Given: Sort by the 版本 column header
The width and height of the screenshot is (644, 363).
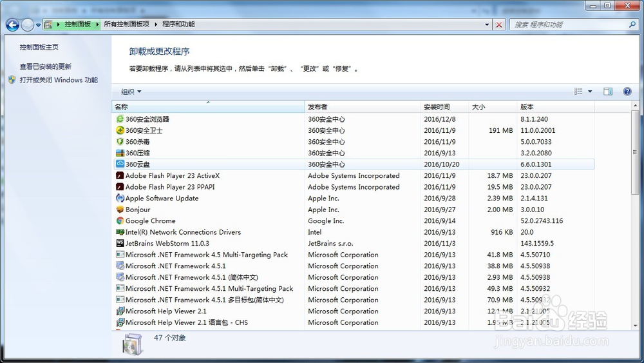Looking at the screenshot, I should 555,107.
